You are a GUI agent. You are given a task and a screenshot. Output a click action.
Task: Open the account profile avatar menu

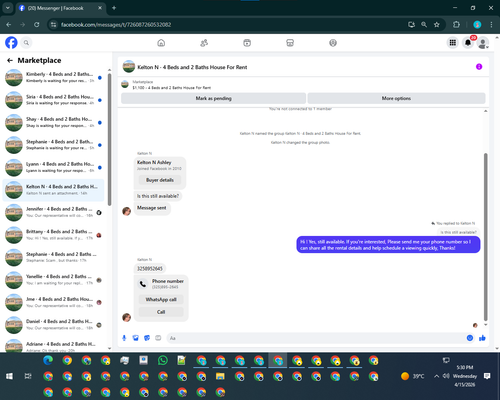(483, 43)
